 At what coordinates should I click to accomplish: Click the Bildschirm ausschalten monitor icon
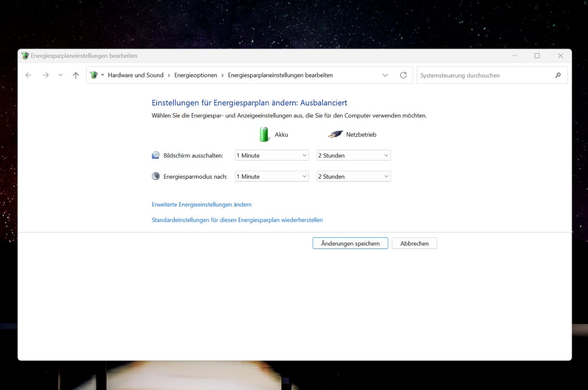(156, 155)
